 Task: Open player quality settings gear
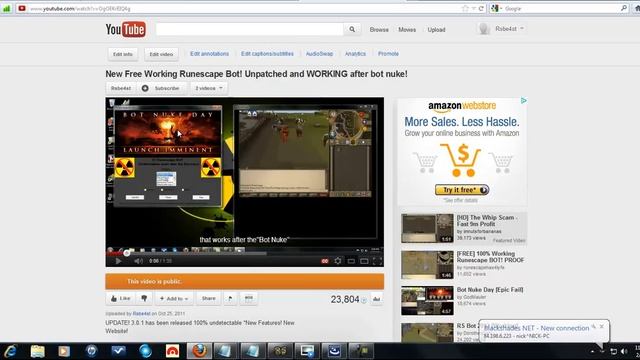coord(338,261)
